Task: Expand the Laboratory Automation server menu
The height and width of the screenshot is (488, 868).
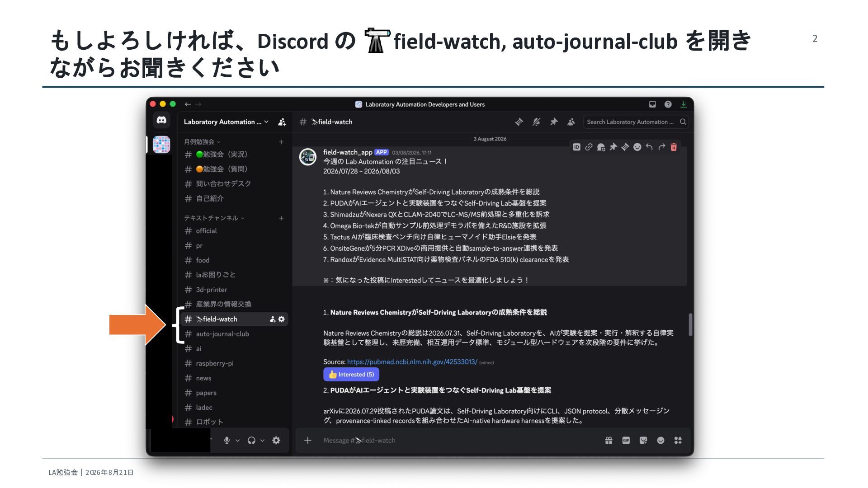Action: 226,122
